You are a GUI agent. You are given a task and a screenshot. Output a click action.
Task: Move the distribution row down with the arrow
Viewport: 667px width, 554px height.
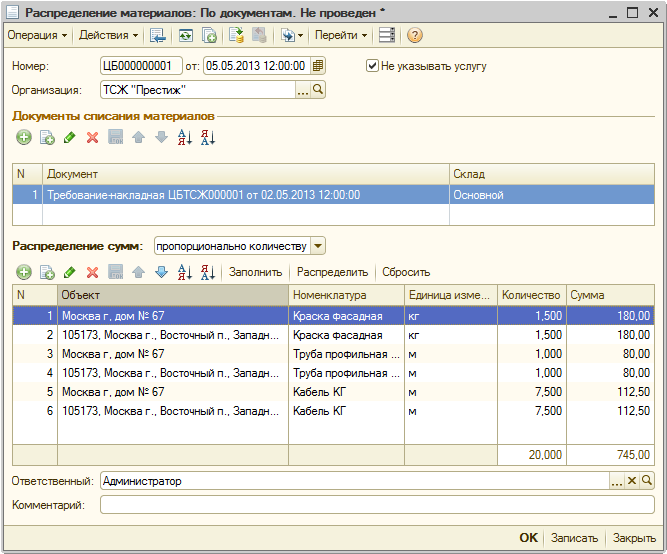(x=161, y=272)
